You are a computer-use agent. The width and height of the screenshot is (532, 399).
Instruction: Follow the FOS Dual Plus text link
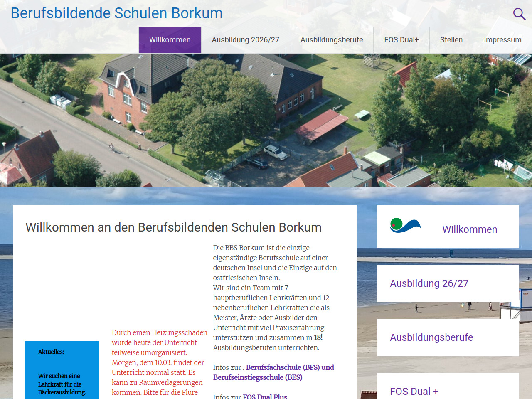(265, 396)
